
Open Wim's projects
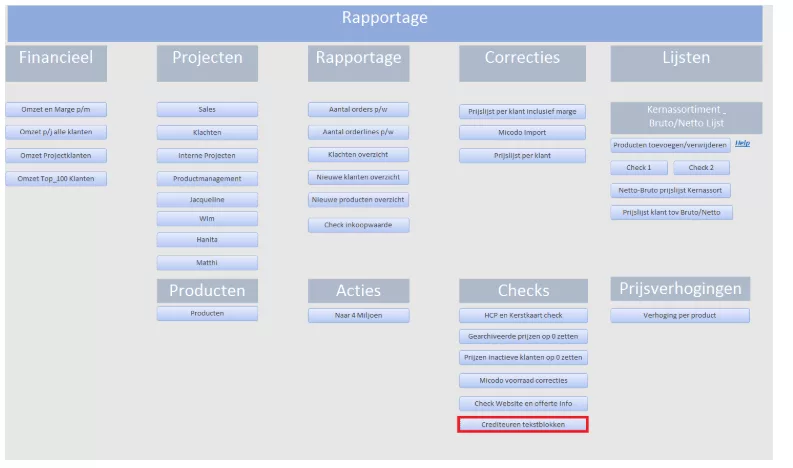click(x=207, y=219)
